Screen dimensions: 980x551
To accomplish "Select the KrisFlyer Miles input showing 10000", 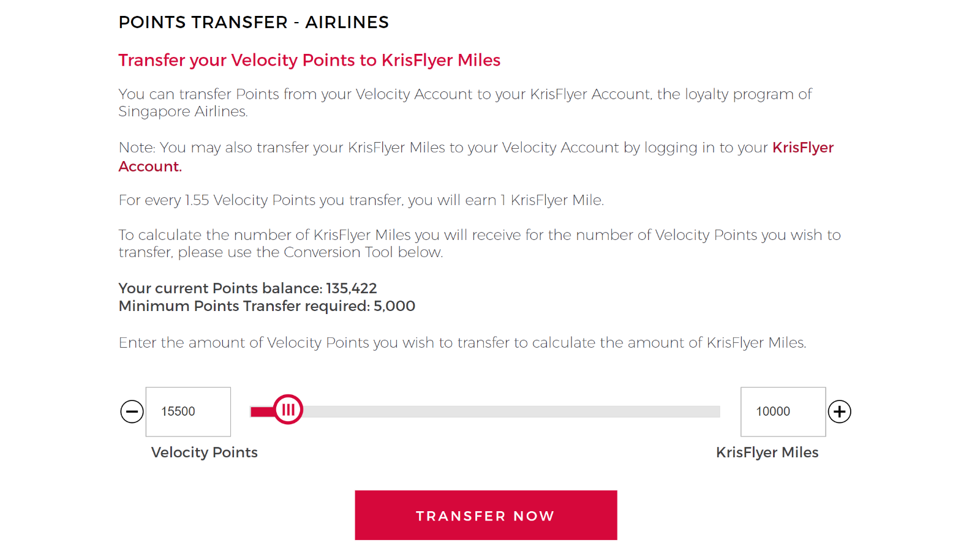I will tap(783, 411).
